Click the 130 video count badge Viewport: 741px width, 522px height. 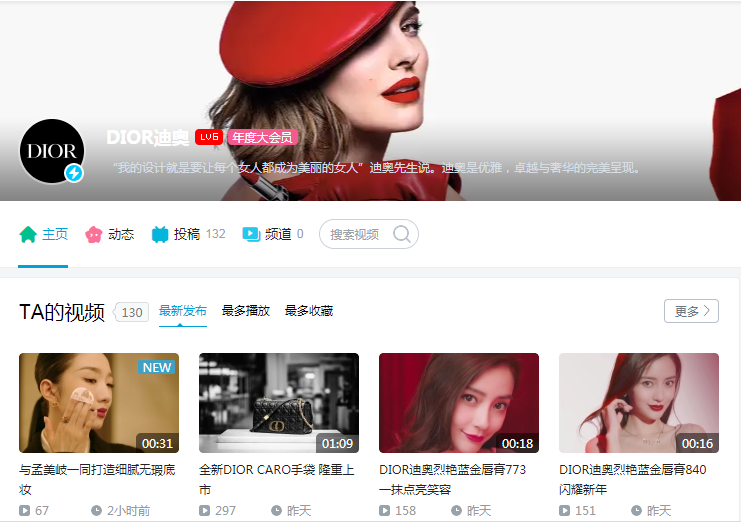coord(132,312)
